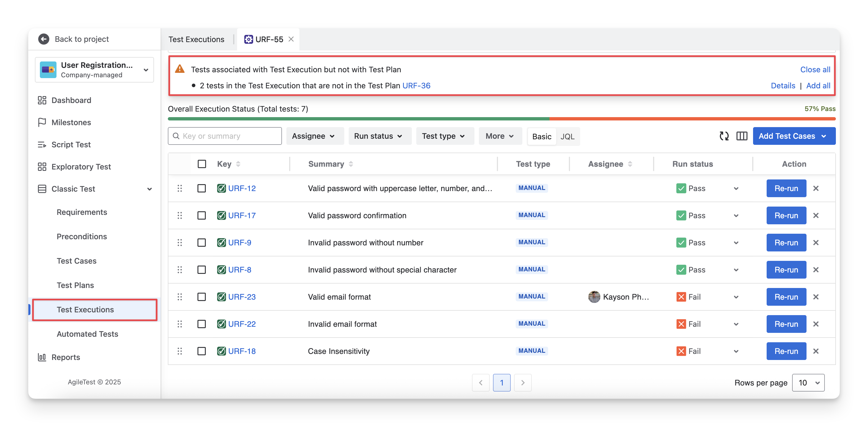
Task: Switch the search mode to JQL
Action: 567,137
